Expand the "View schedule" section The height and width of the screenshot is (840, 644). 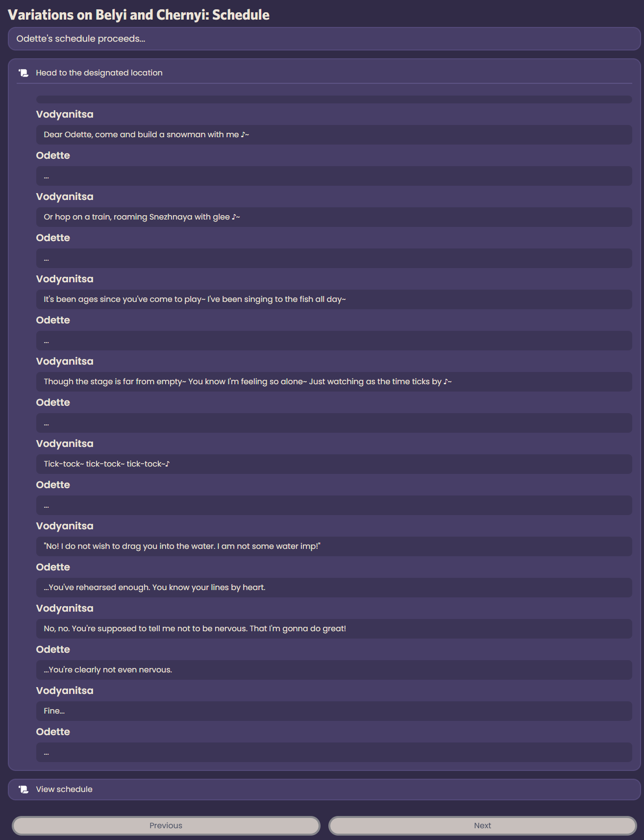point(324,790)
